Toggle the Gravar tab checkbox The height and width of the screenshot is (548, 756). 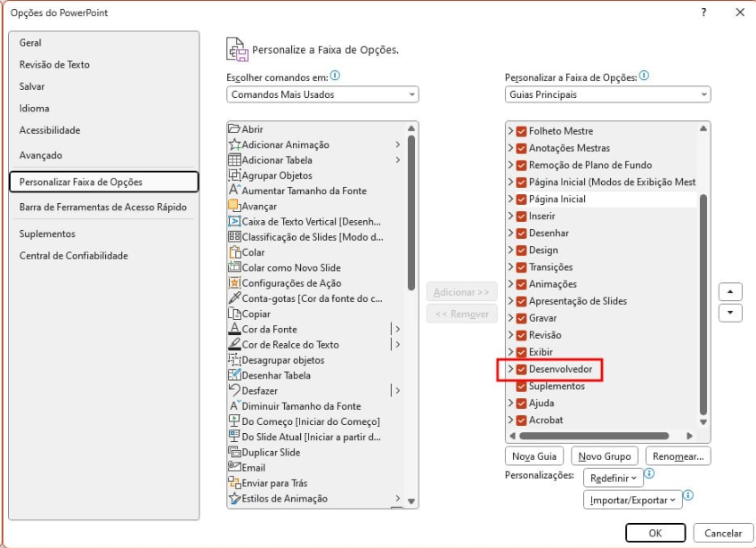[521, 318]
